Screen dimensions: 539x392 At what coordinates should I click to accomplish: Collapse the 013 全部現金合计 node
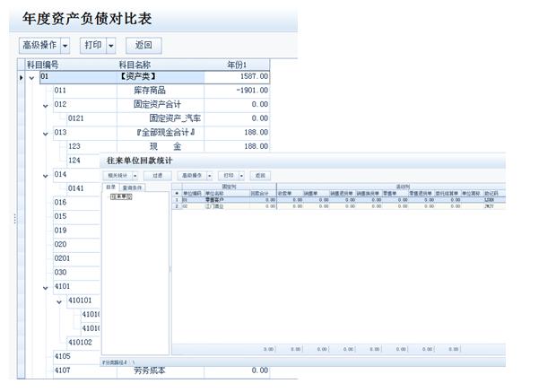[x=47, y=134]
